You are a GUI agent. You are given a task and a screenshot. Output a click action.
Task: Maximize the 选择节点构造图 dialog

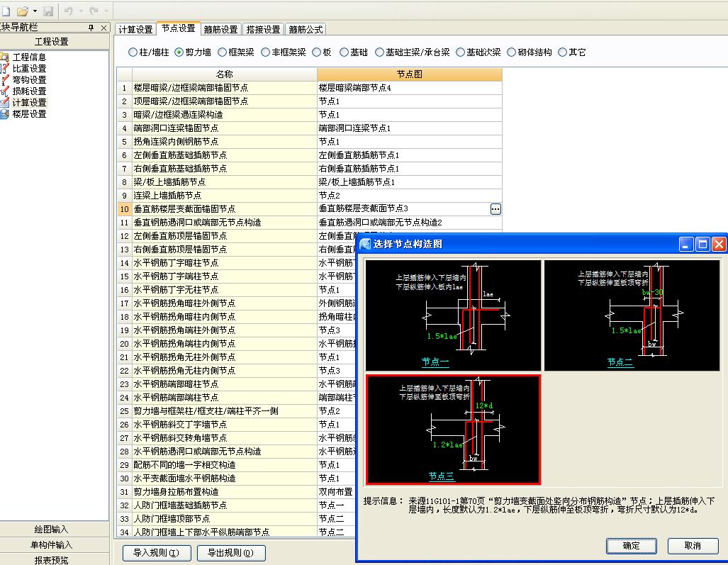click(702, 244)
